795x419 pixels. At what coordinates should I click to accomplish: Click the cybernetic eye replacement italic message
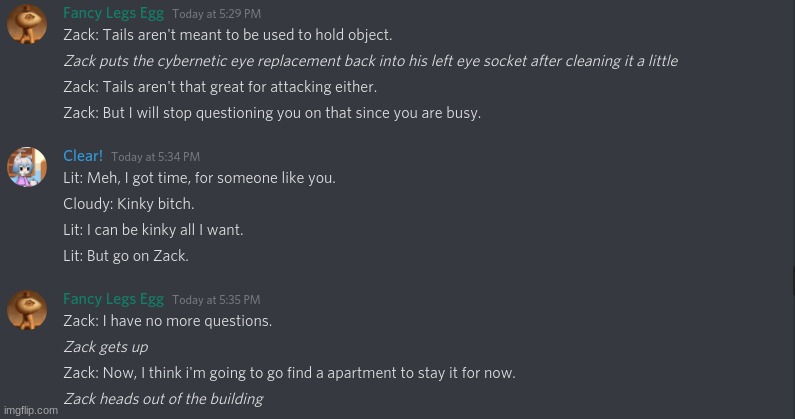pyautogui.click(x=370, y=61)
